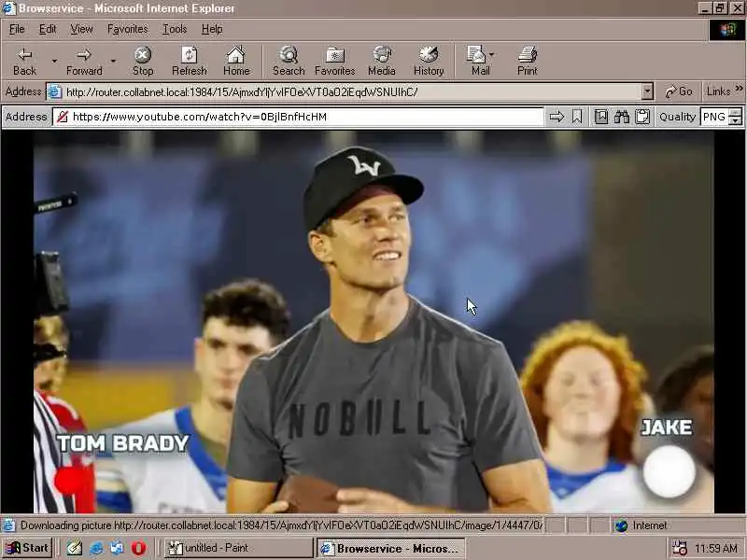Go back with the Back arrow button
The height and width of the screenshot is (560, 747).
tap(24, 61)
